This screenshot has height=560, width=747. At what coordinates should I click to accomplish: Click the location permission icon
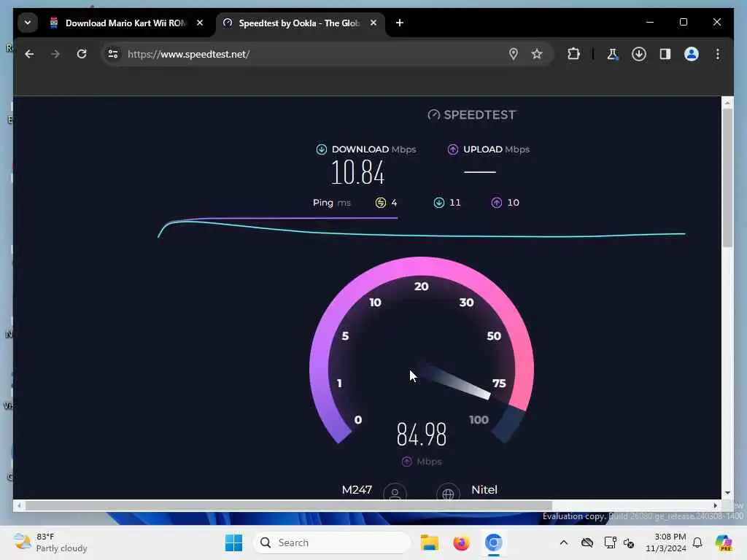(513, 54)
